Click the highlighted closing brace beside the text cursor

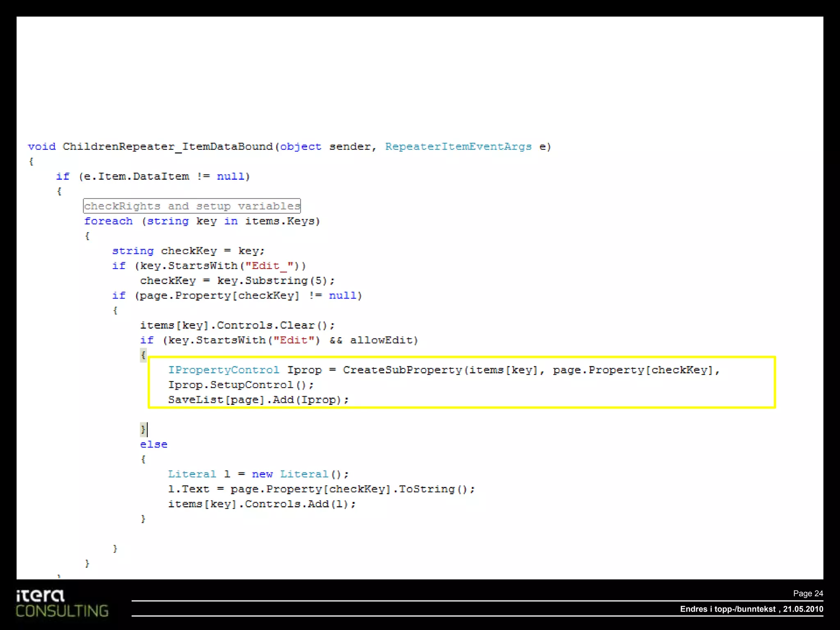pyautogui.click(x=143, y=429)
